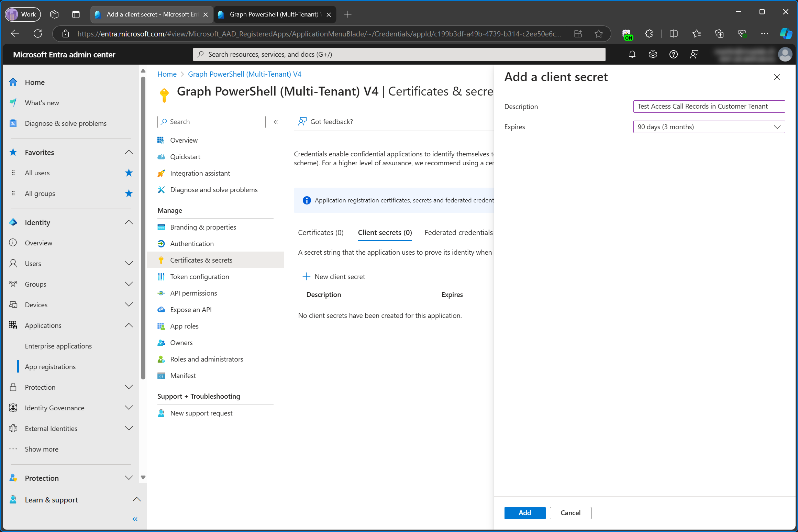The height and width of the screenshot is (532, 798).
Task: Collapse the left navigation pane
Action: pos(135,519)
